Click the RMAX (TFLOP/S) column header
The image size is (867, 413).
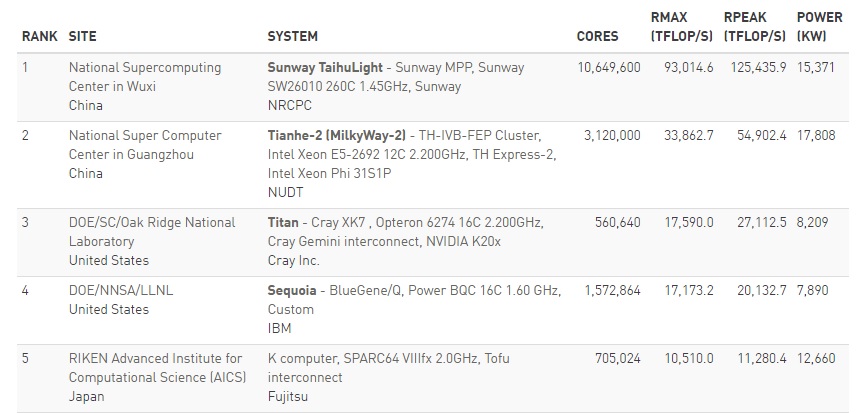pyautogui.click(x=682, y=27)
